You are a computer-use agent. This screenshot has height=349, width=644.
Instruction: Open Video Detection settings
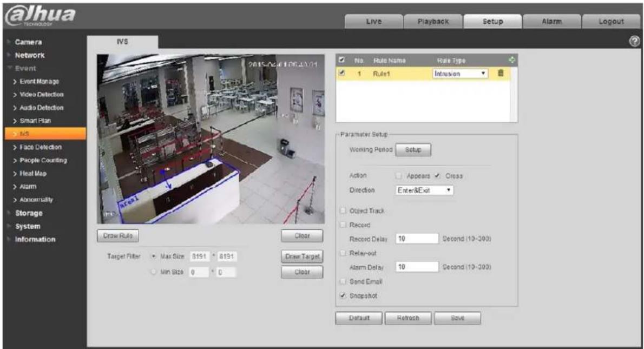42,95
